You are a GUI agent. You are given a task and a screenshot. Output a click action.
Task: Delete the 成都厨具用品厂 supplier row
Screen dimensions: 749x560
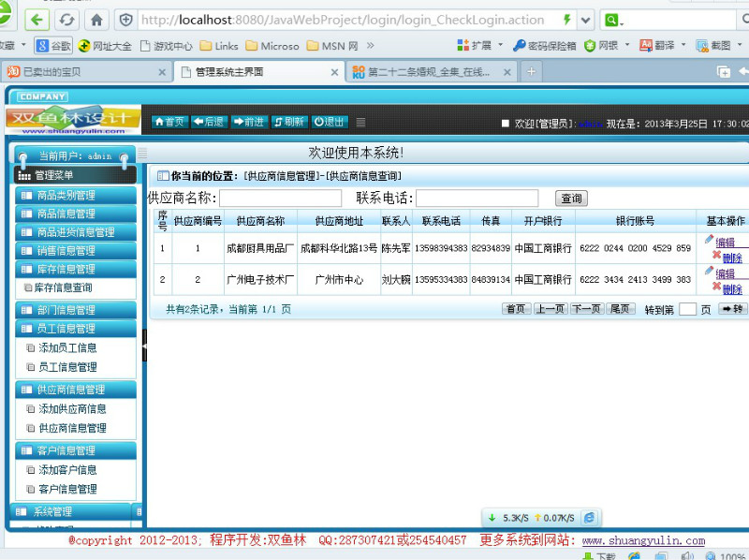tap(732, 258)
